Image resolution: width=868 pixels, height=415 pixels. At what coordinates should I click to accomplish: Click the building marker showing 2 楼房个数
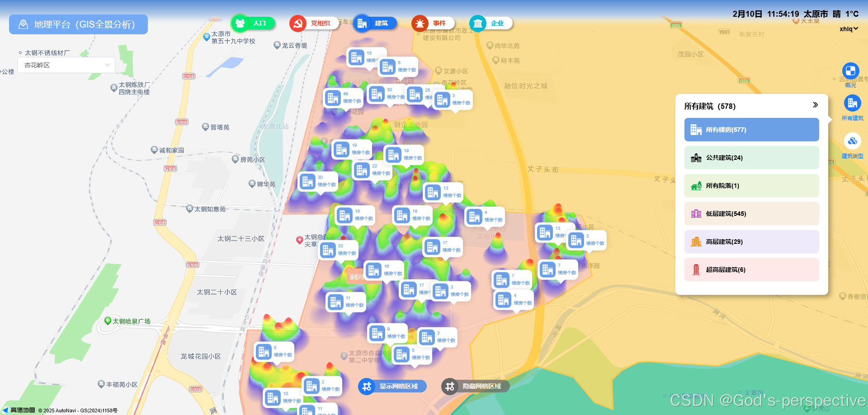(x=322, y=386)
